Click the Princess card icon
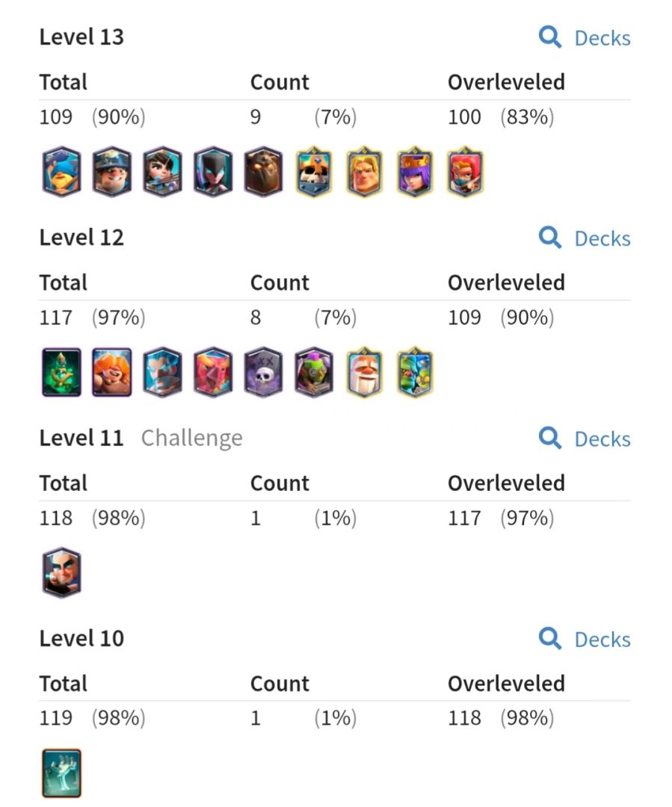 [162, 172]
